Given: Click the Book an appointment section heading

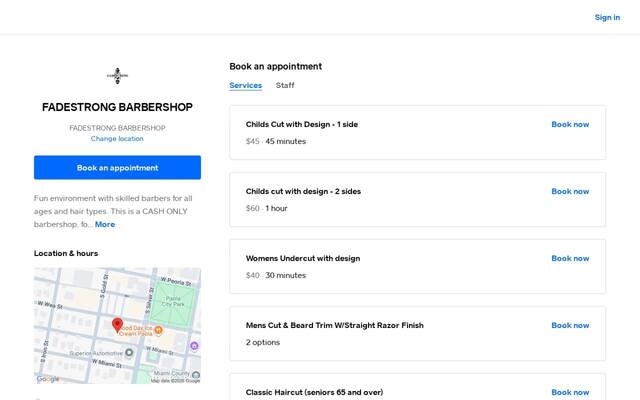Looking at the screenshot, I should [276, 66].
